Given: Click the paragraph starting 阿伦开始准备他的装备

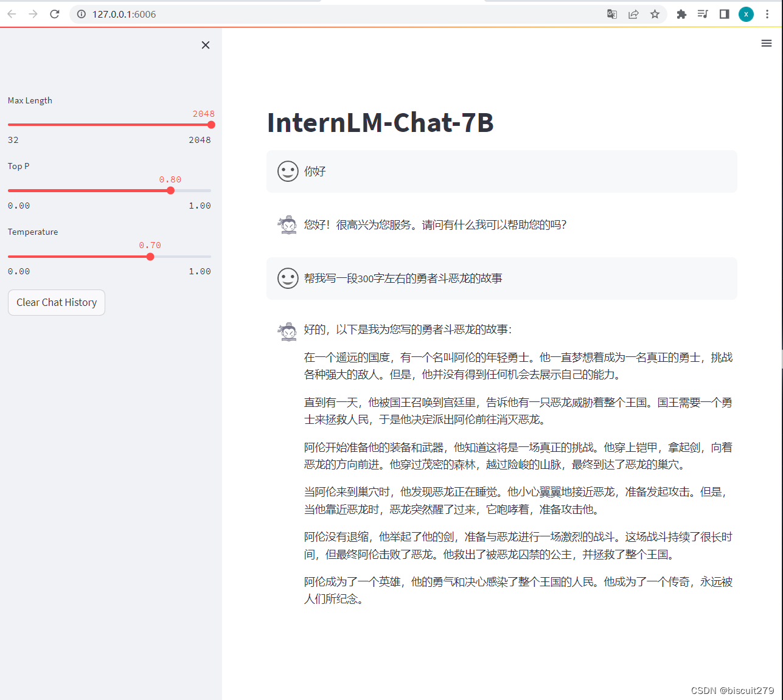Looking at the screenshot, I should (x=518, y=456).
